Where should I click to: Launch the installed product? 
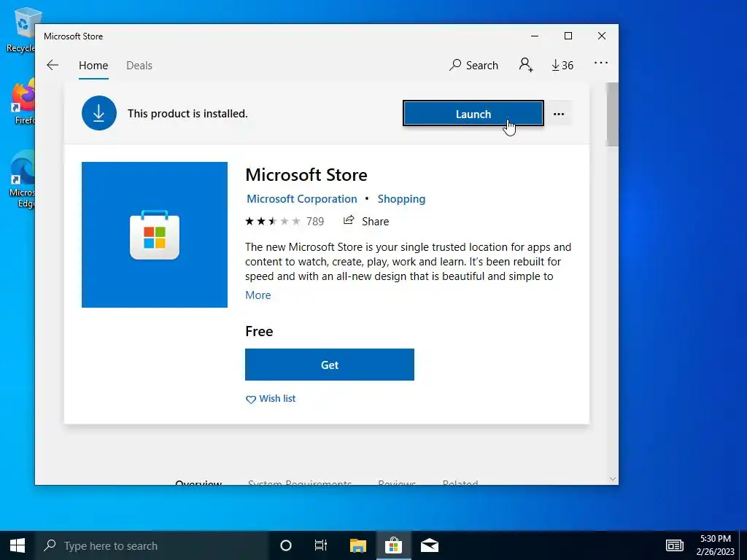(x=473, y=114)
